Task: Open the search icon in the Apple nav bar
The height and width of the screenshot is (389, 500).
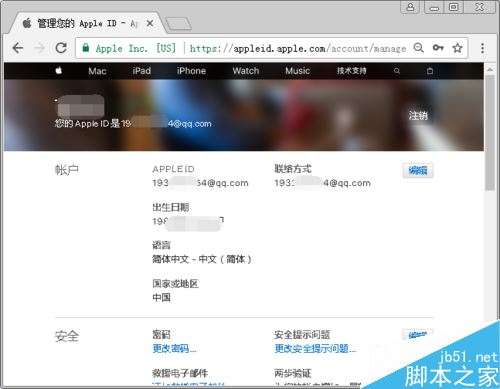Action: [x=397, y=71]
